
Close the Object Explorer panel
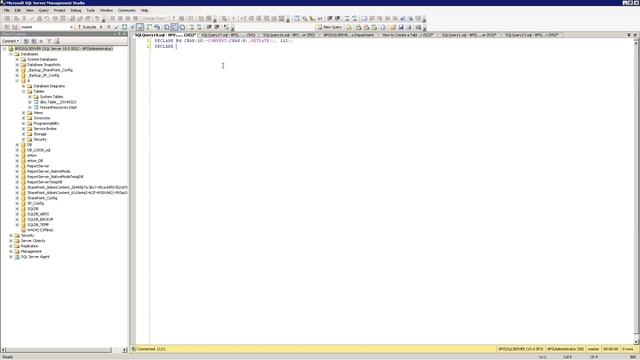coord(125,34)
